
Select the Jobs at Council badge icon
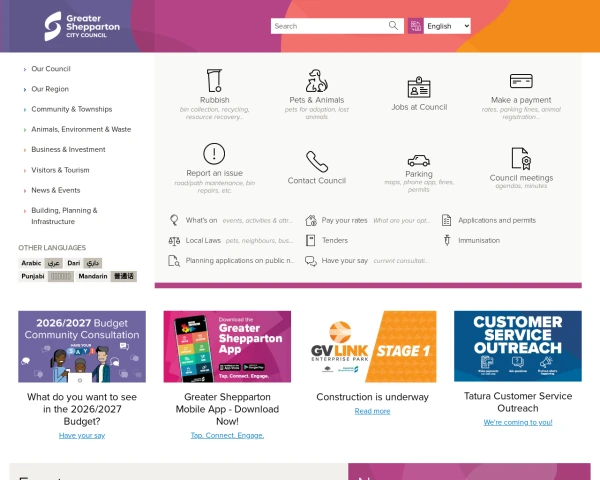419,87
